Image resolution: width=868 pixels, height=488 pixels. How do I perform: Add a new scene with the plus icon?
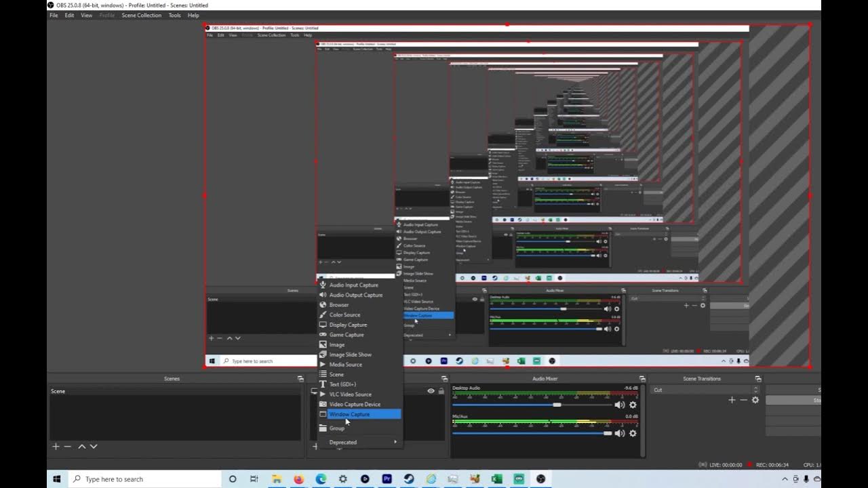(56, 447)
